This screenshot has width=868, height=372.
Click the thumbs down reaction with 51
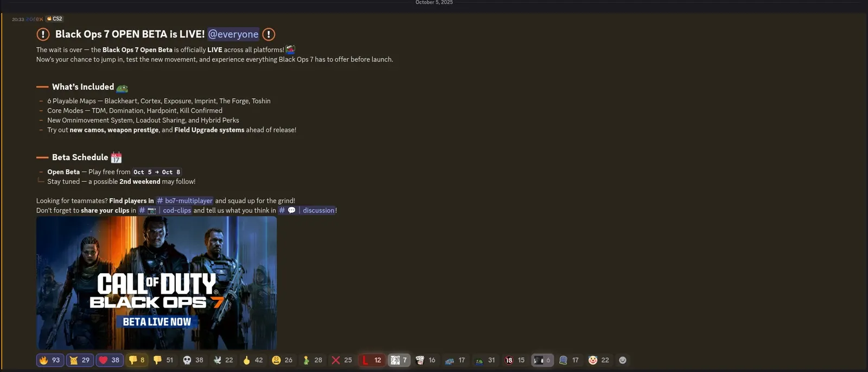click(x=163, y=360)
